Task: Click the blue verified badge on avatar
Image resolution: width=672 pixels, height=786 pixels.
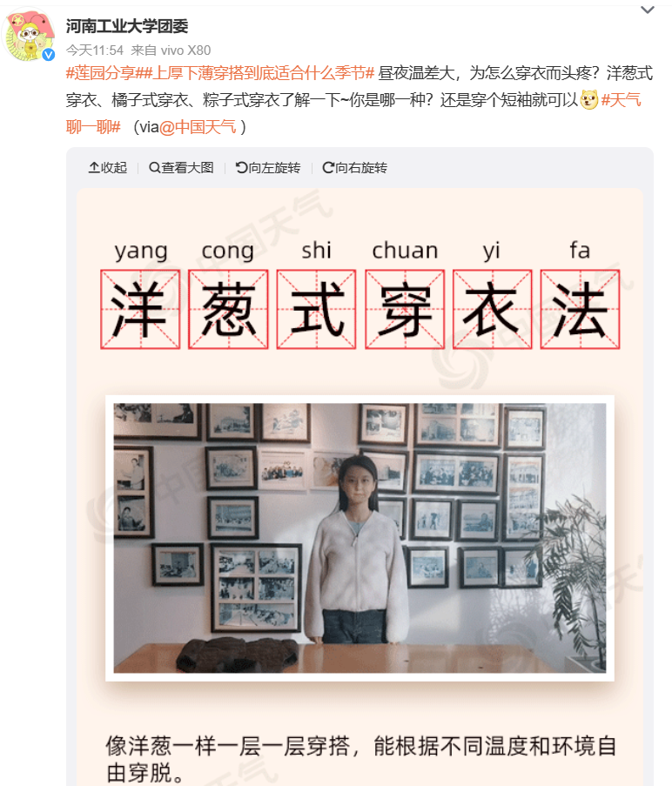Action: pos(49,55)
